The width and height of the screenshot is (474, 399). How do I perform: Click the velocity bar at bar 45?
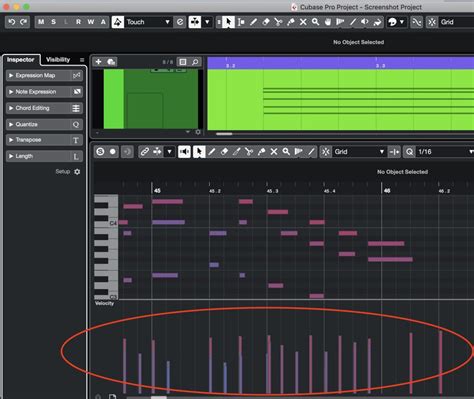point(153,366)
